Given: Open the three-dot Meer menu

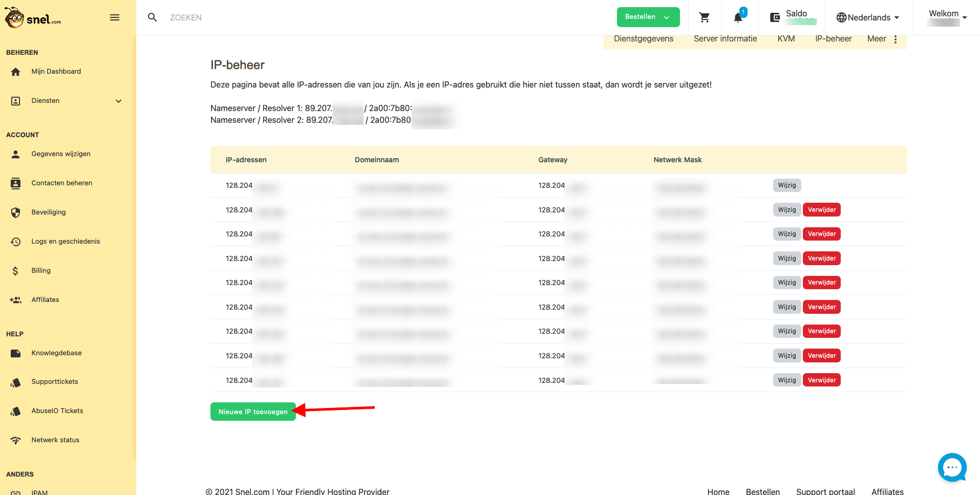Looking at the screenshot, I should pyautogui.click(x=895, y=39).
